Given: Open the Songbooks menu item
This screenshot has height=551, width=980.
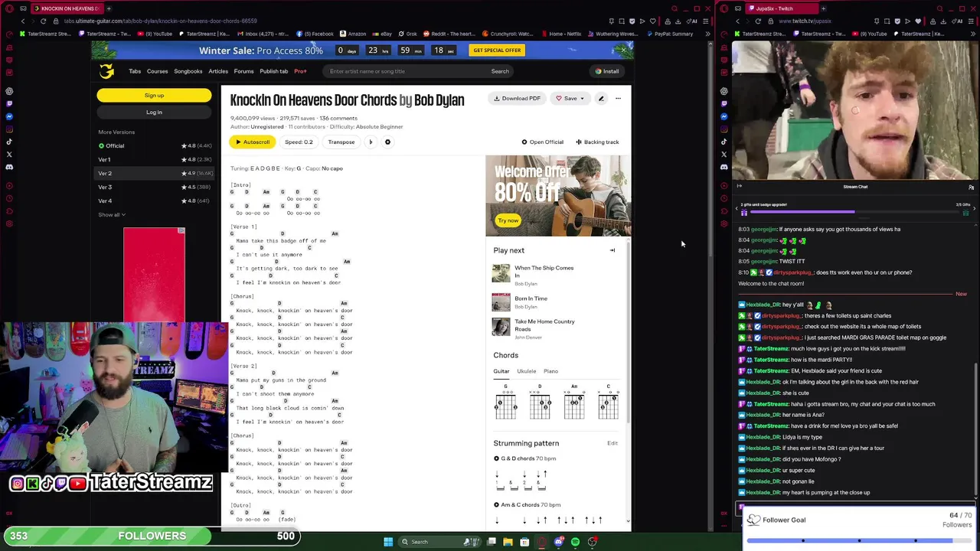Looking at the screenshot, I should [x=188, y=71].
